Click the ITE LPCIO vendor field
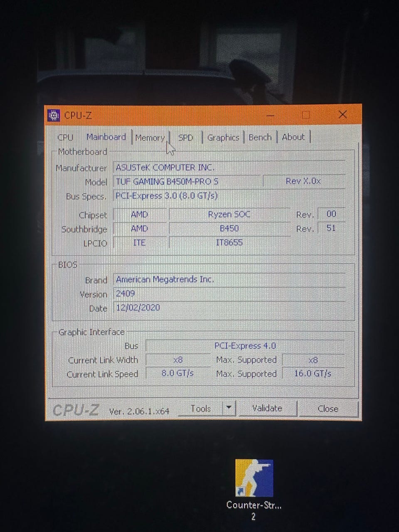 pyautogui.click(x=140, y=243)
